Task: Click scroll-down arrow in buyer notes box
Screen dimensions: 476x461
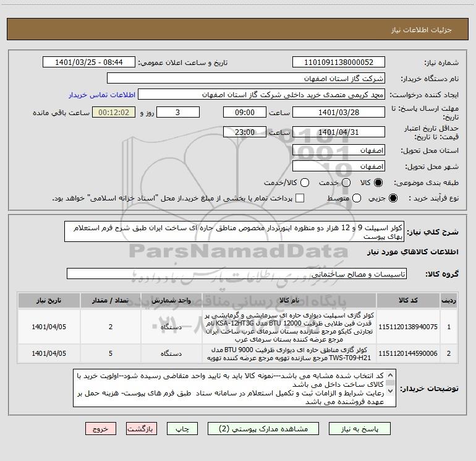Action: (x=391, y=391)
